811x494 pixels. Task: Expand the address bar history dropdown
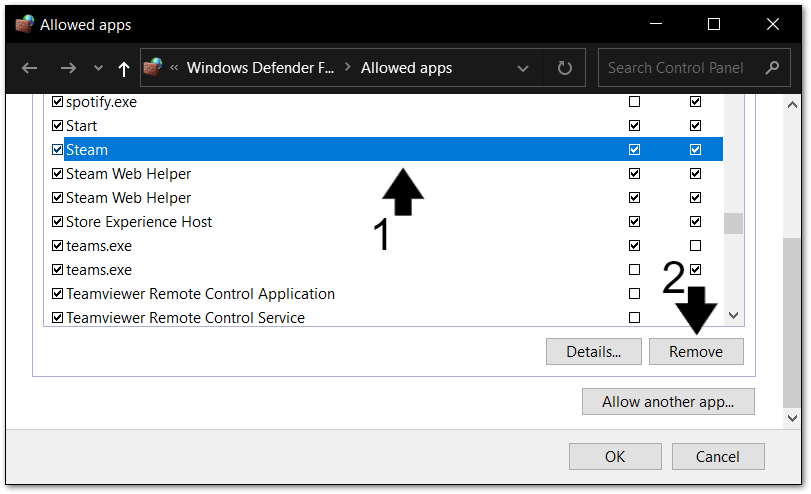pos(523,68)
